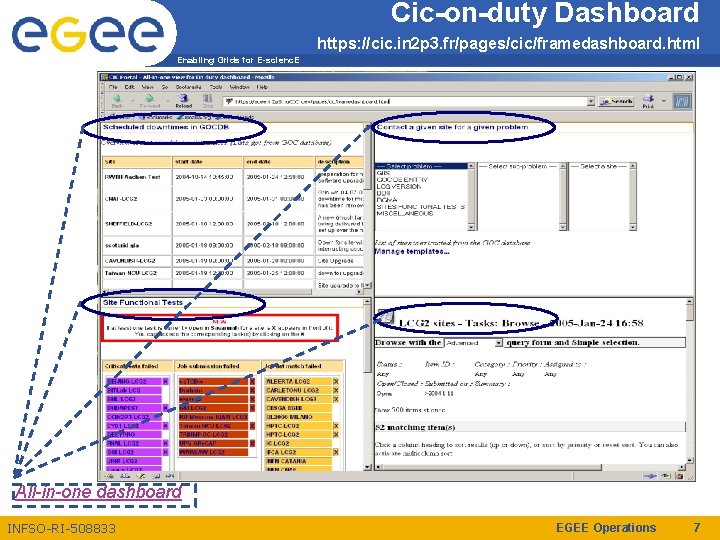Open the X task for BEIJING-LCG2

pyautogui.click(x=165, y=382)
